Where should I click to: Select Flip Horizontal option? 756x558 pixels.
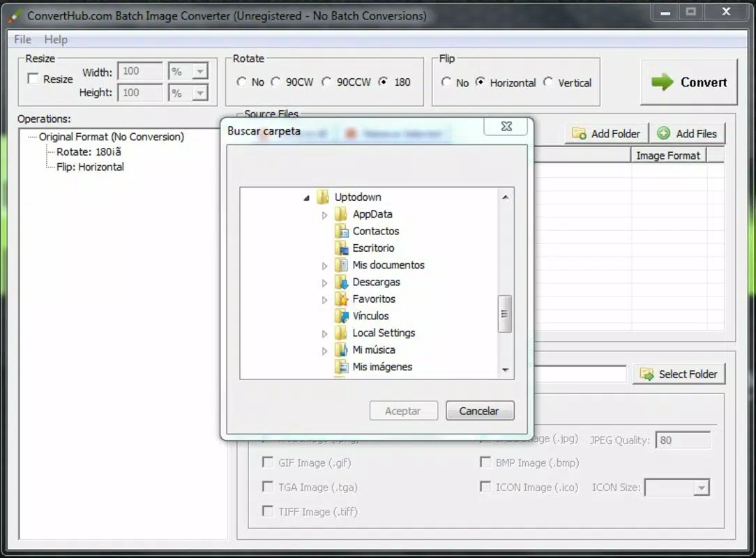480,82
